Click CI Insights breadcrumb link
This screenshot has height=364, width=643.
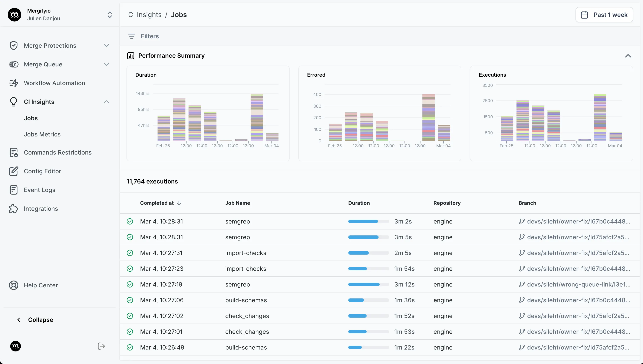click(145, 15)
